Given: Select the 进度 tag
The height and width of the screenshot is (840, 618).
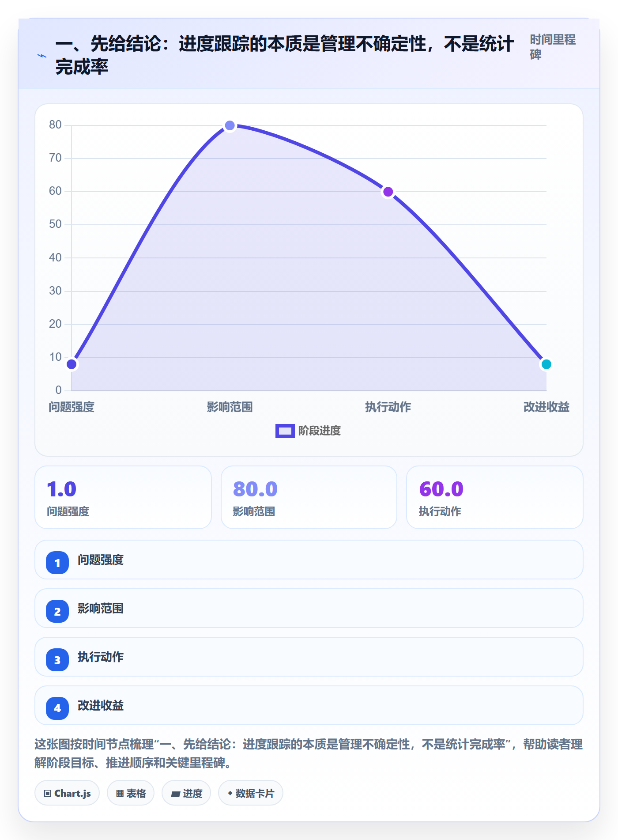Looking at the screenshot, I should (186, 793).
